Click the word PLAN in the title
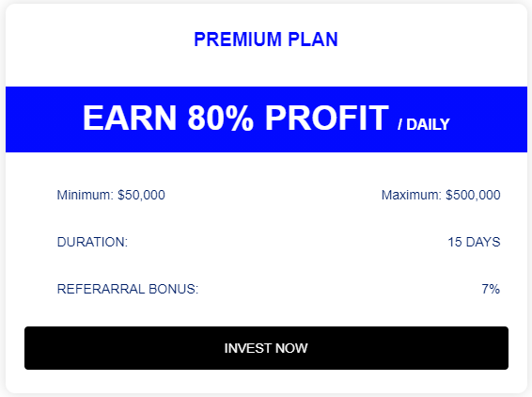 click(x=313, y=40)
